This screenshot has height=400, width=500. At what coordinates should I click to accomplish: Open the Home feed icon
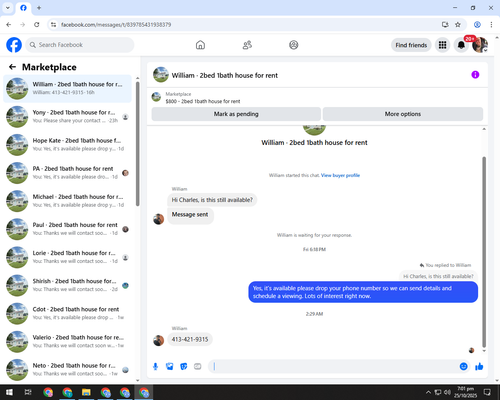[200, 45]
